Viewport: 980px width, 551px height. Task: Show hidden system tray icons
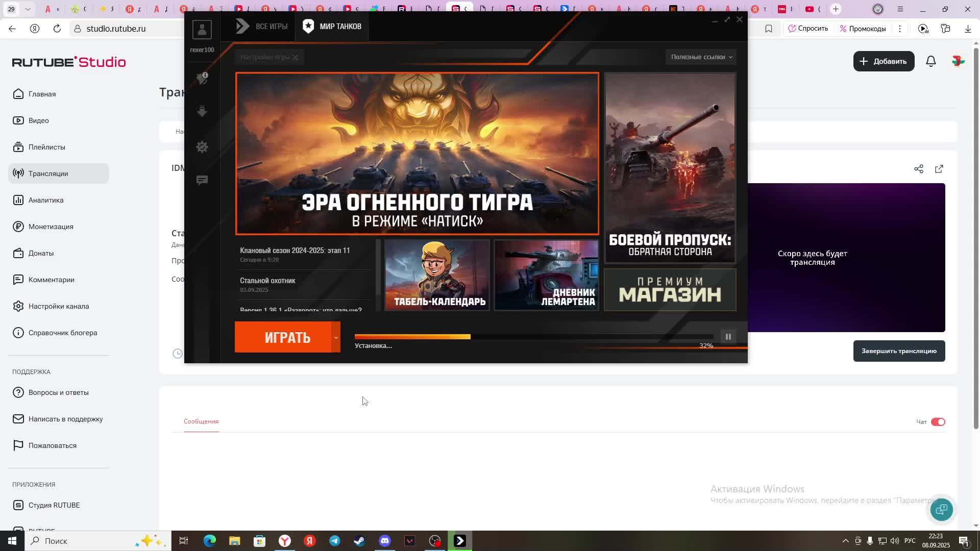845,541
